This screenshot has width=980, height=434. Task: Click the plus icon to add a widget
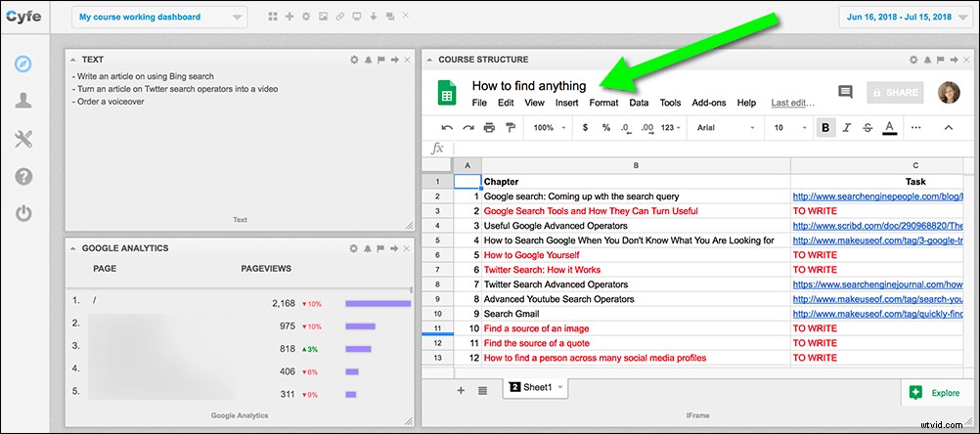(290, 17)
